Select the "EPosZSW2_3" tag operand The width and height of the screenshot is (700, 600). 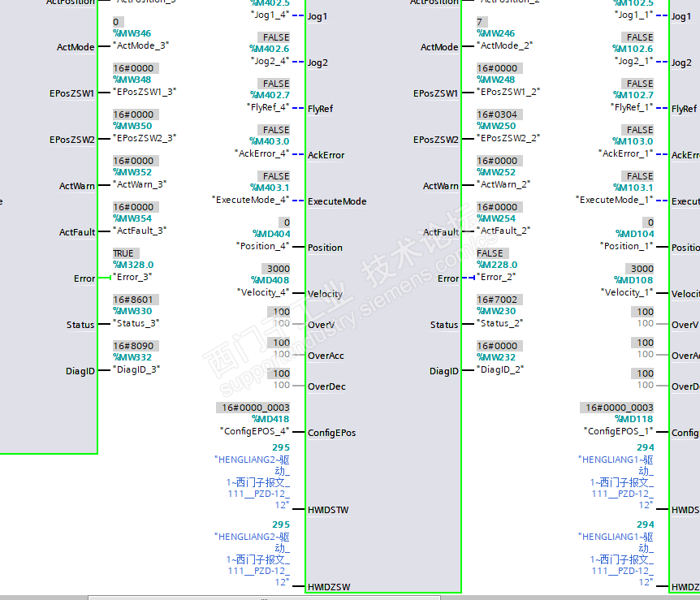[x=145, y=138]
